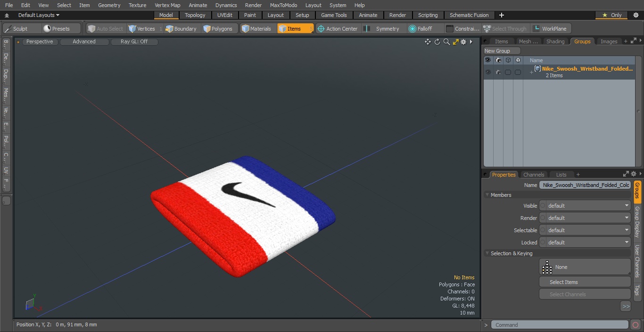The height and width of the screenshot is (332, 644).
Task: Switch to Boundary selection mode
Action: 182,29
